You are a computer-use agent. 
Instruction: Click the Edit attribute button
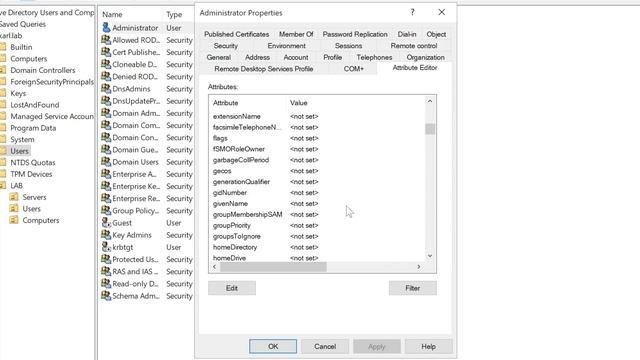232,288
